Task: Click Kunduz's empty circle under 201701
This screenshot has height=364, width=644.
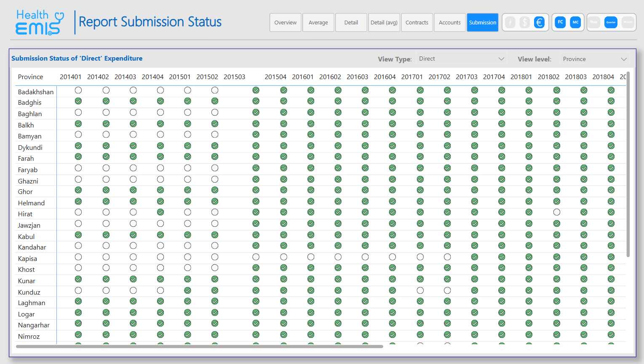Action: pyautogui.click(x=420, y=290)
